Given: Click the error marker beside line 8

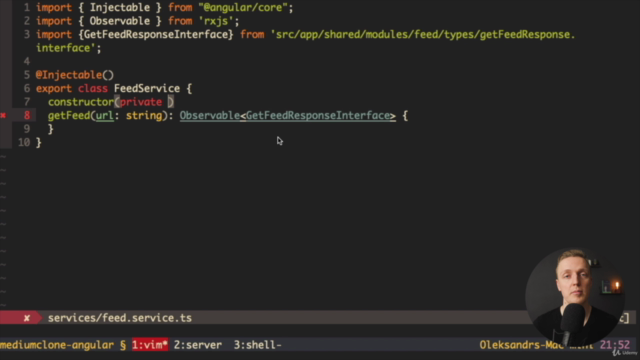Looking at the screenshot, I should coord(3,116).
